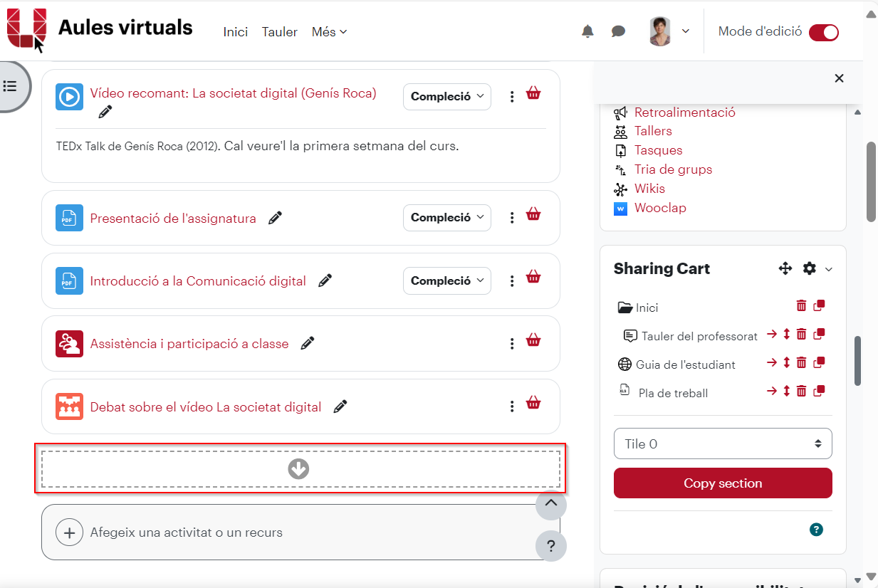Open three-dot menu for Introducció a la Comunicació digital
Screen dimensions: 878x588
click(x=512, y=281)
